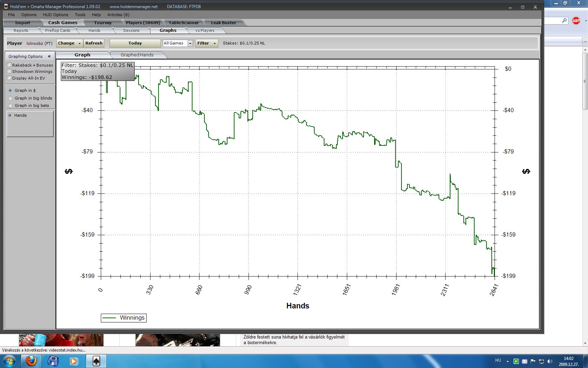The height and width of the screenshot is (368, 588).
Task: Enable Display All-In EV checkbox
Action: 9,78
